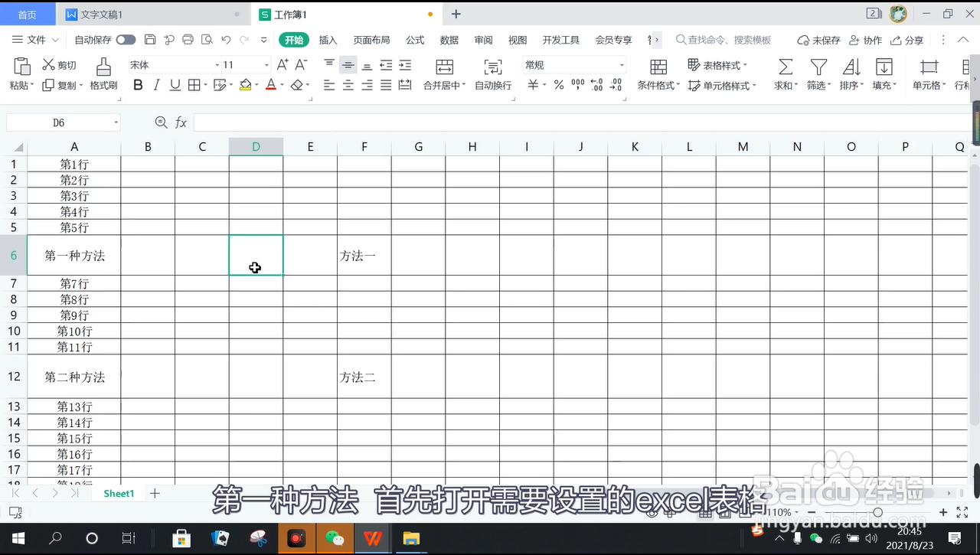
Task: Expand the 粘贴 paste options arrow
Action: (x=32, y=86)
